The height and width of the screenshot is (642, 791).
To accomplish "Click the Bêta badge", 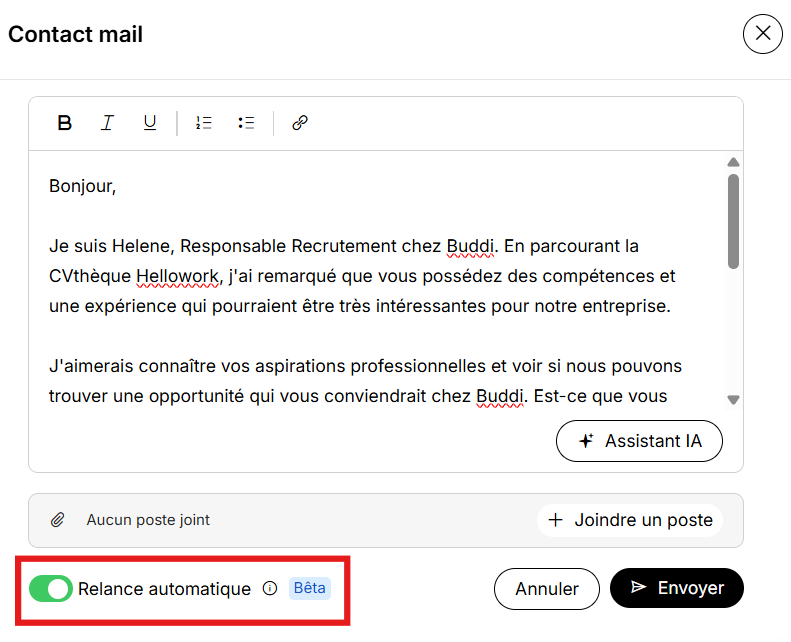I will pos(310,588).
